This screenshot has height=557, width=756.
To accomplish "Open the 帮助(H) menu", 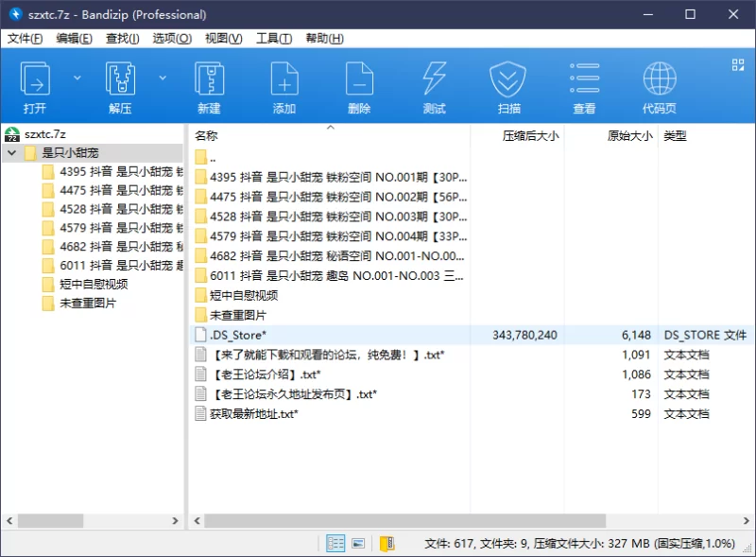I will point(324,39).
